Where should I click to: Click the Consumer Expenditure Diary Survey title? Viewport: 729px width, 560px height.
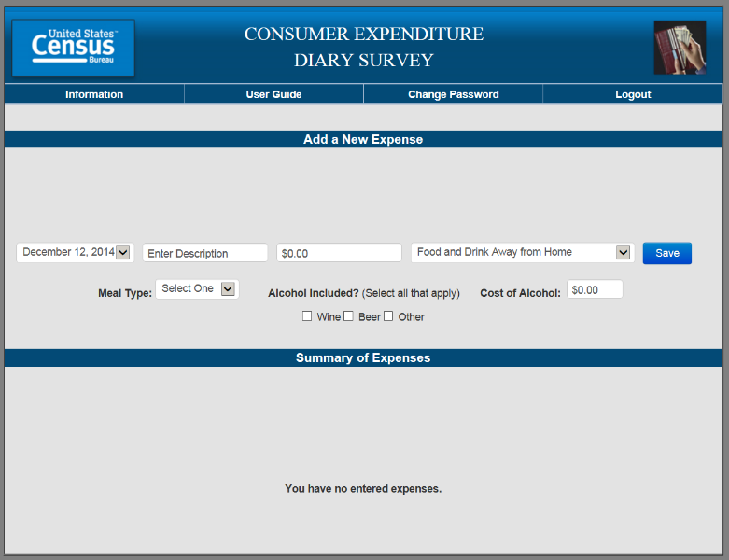[364, 48]
